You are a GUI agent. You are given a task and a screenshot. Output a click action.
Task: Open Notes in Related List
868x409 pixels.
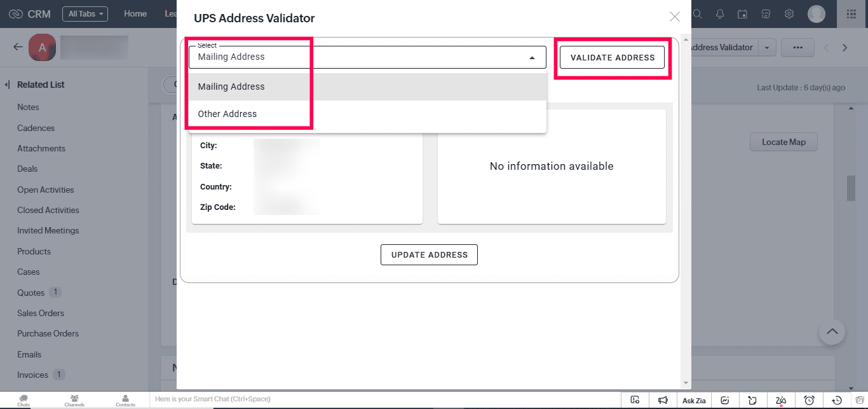(28, 107)
